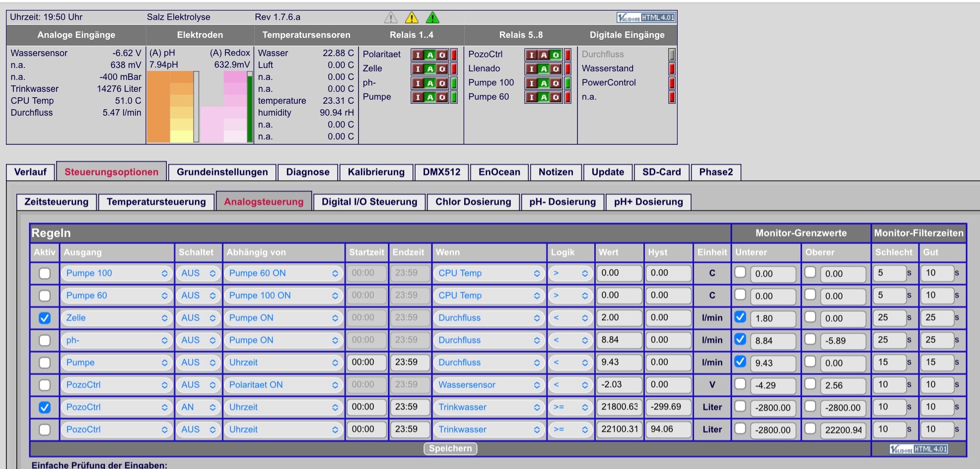Enable Aktiv checkbox for Pumpe 100 rule
Image resolution: width=980 pixels, height=469 pixels.
[x=45, y=273]
